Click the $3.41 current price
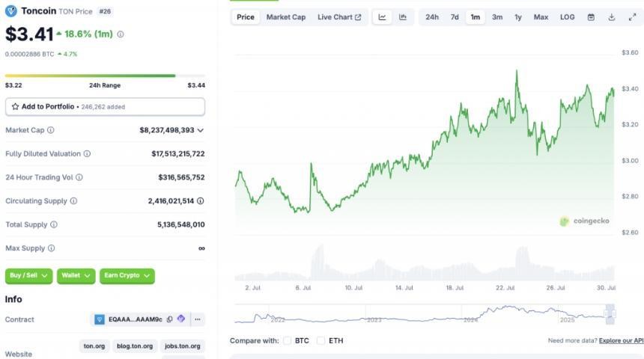Screen dimensions: 644x359 pos(29,34)
